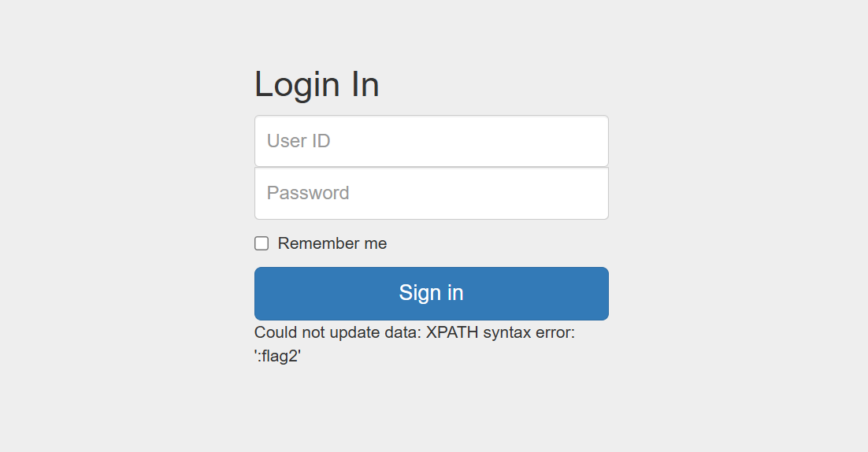
Task: Tick the box beside Remember me
Action: click(262, 243)
